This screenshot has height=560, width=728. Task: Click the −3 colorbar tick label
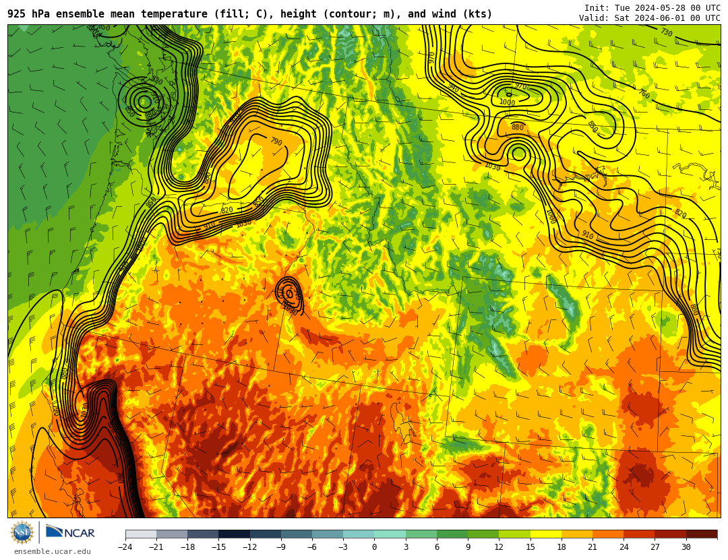[x=343, y=547]
